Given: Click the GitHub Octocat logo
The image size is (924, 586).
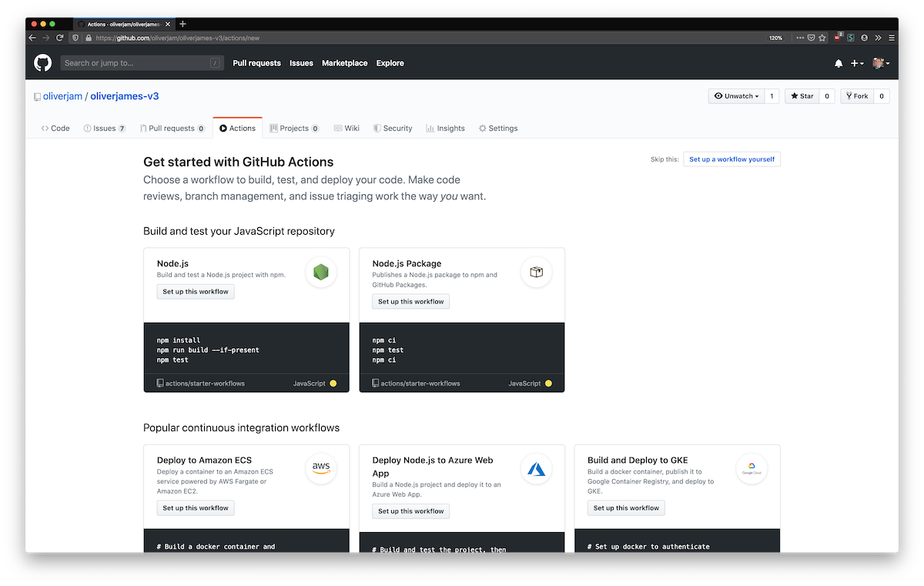Looking at the screenshot, I should point(43,63).
